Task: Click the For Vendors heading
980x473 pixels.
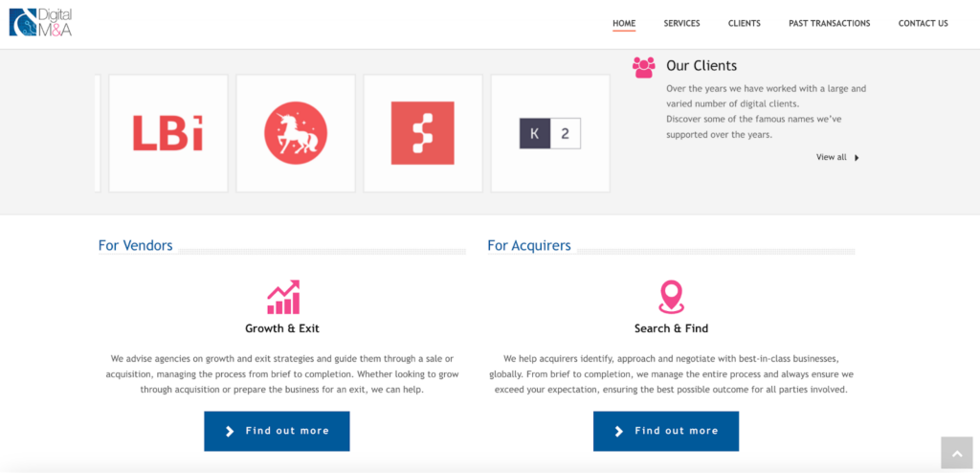Action: [135, 246]
